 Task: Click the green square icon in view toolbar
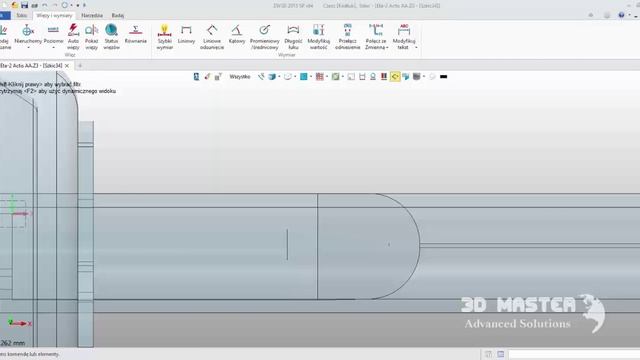pos(335,77)
